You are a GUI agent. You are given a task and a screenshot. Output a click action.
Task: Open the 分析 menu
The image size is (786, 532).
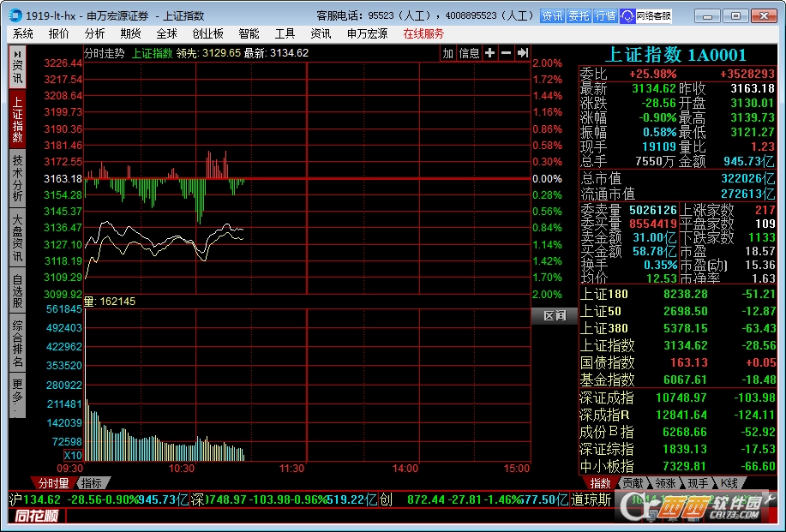click(x=95, y=34)
